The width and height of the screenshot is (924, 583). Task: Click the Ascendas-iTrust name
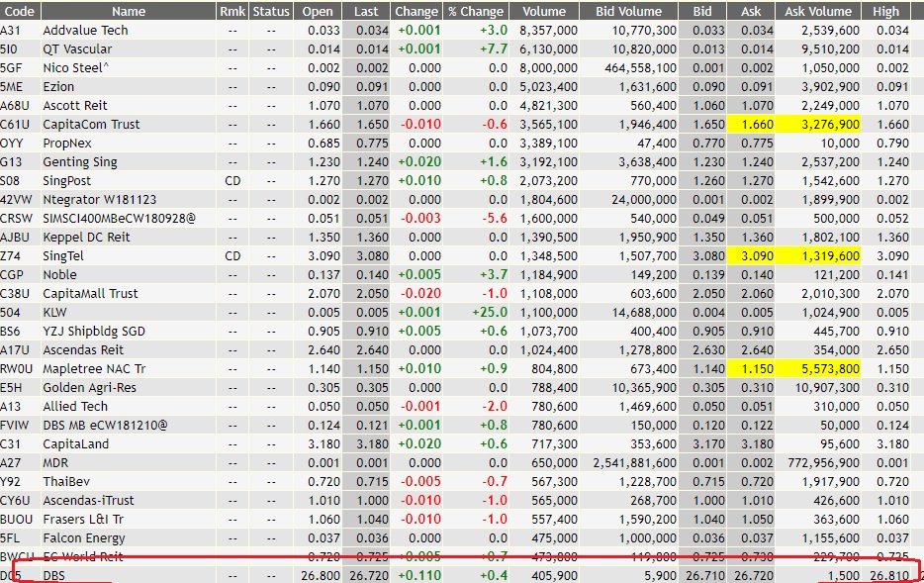88,501
